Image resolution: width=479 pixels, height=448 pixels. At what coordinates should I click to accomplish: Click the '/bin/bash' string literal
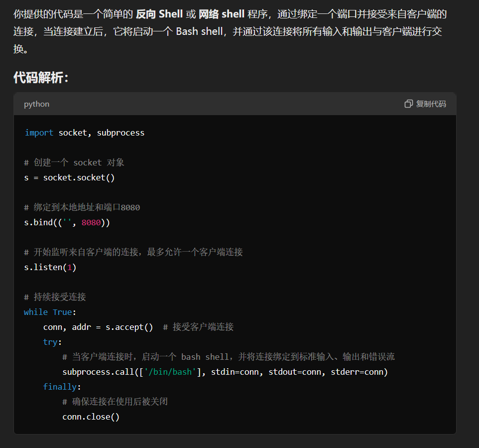tap(170, 372)
